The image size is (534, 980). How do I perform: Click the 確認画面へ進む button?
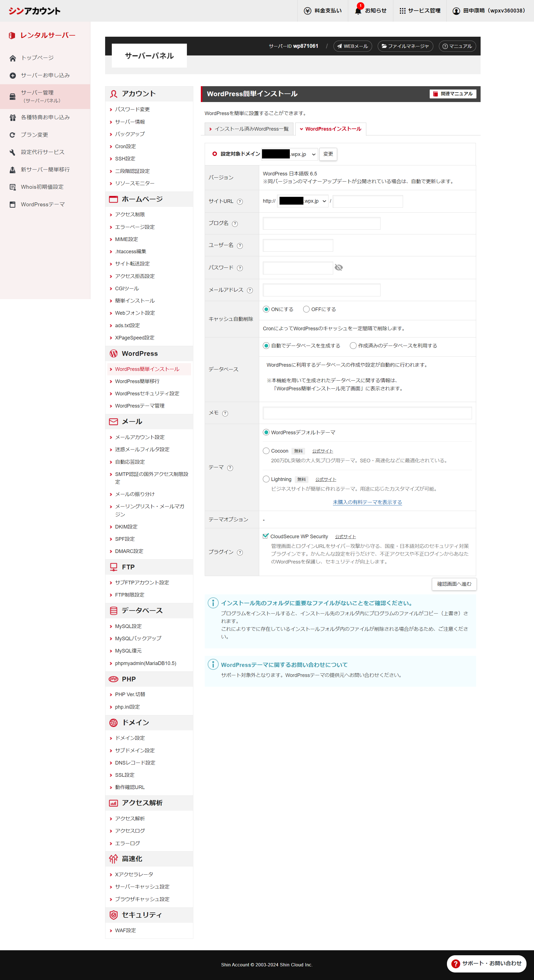pos(454,584)
